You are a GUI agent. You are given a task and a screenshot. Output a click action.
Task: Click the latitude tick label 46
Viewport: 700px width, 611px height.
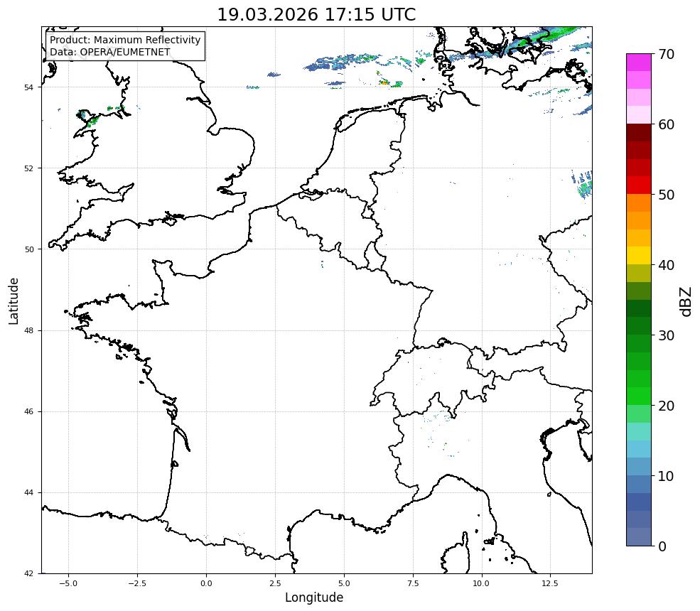pyautogui.click(x=28, y=411)
